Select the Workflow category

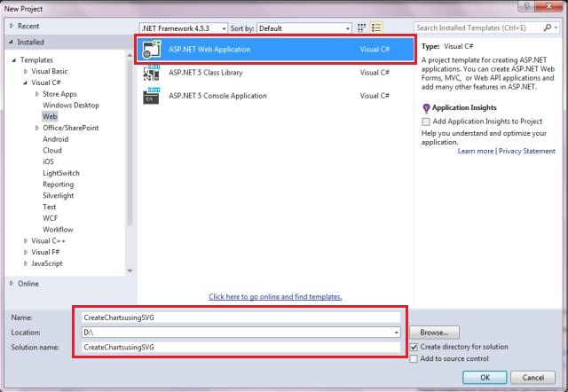58,230
